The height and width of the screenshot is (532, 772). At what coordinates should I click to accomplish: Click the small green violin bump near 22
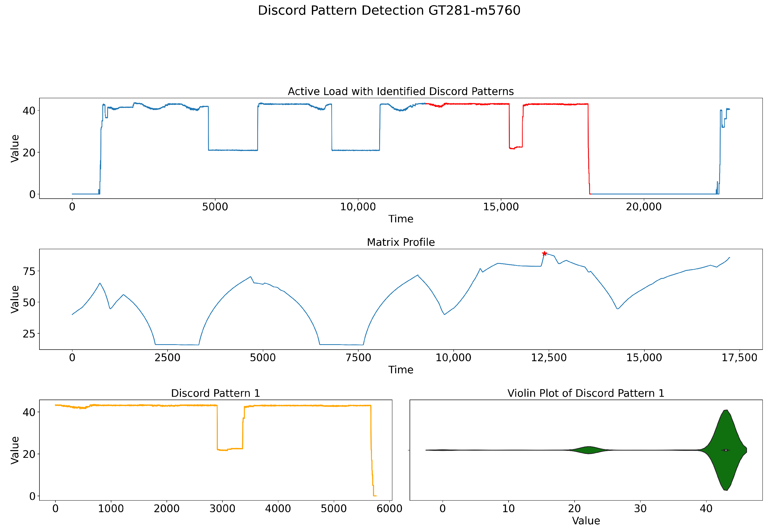coord(589,450)
